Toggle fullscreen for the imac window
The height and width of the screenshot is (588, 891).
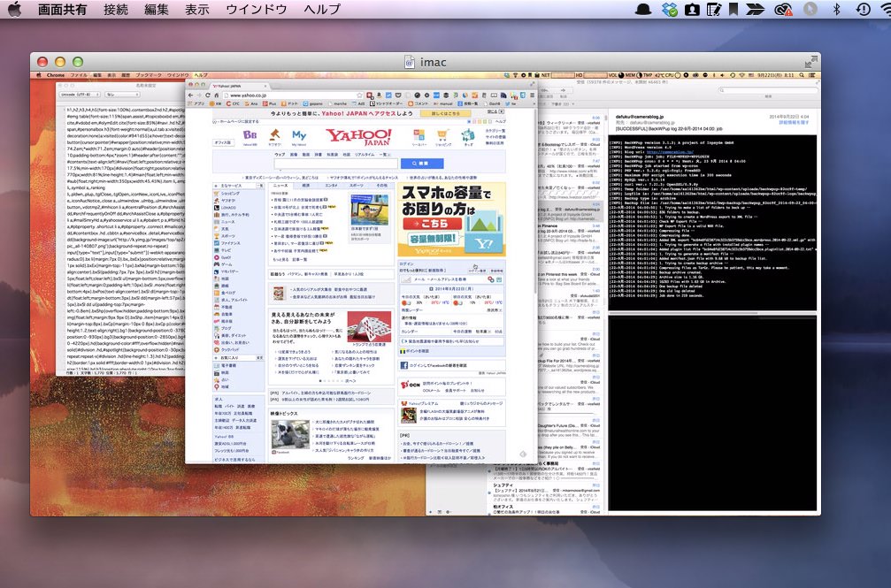tap(810, 61)
